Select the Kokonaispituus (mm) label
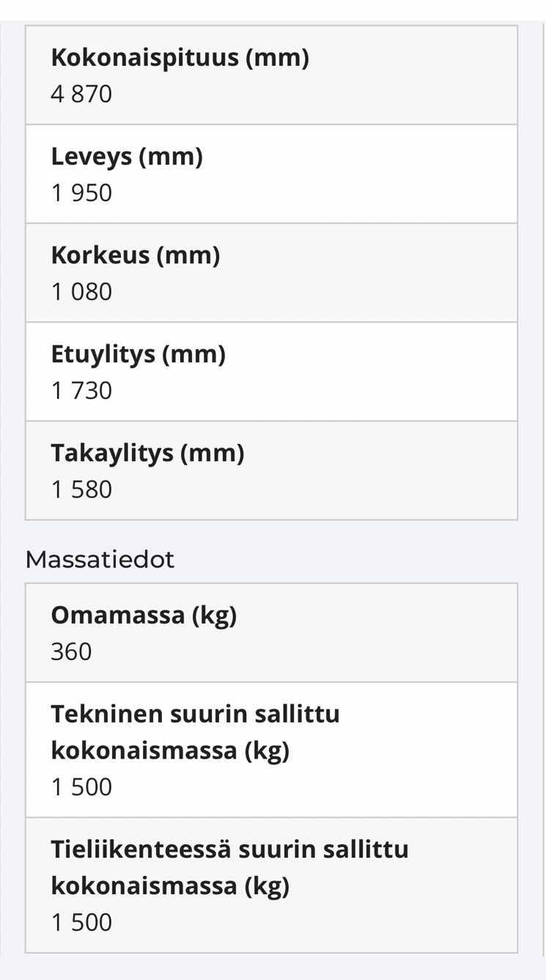 click(180, 57)
